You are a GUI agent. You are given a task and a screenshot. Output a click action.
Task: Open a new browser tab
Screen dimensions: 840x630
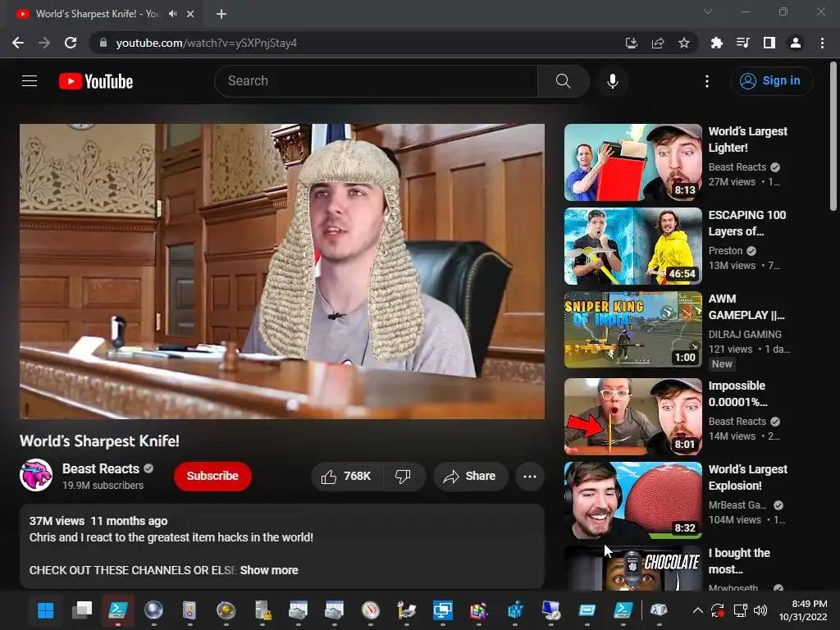click(221, 14)
